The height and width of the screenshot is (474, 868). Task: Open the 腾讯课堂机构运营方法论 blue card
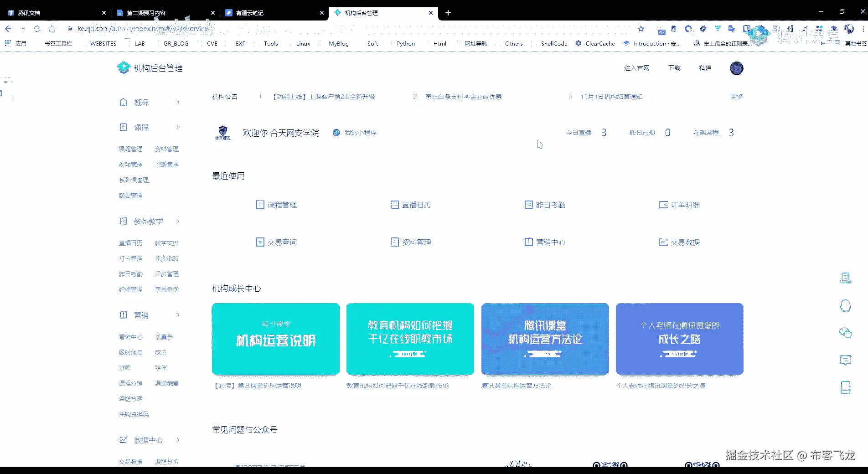545,339
